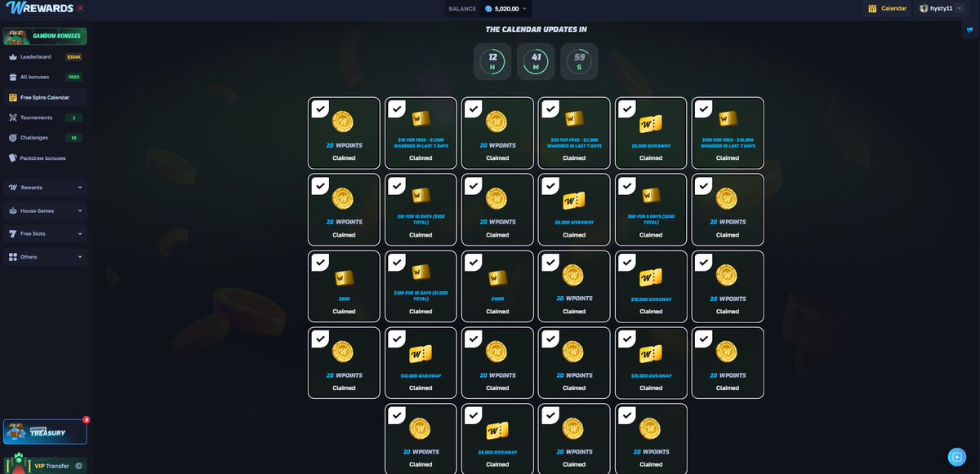The image size is (980, 474).
Task: Click the blue play button icon
Action: pos(957,457)
